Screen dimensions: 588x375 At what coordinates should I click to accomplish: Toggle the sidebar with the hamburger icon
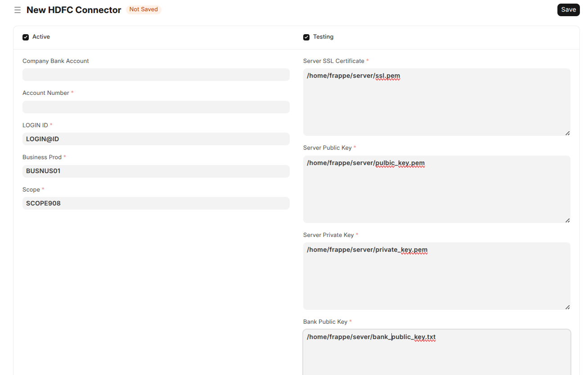click(18, 10)
